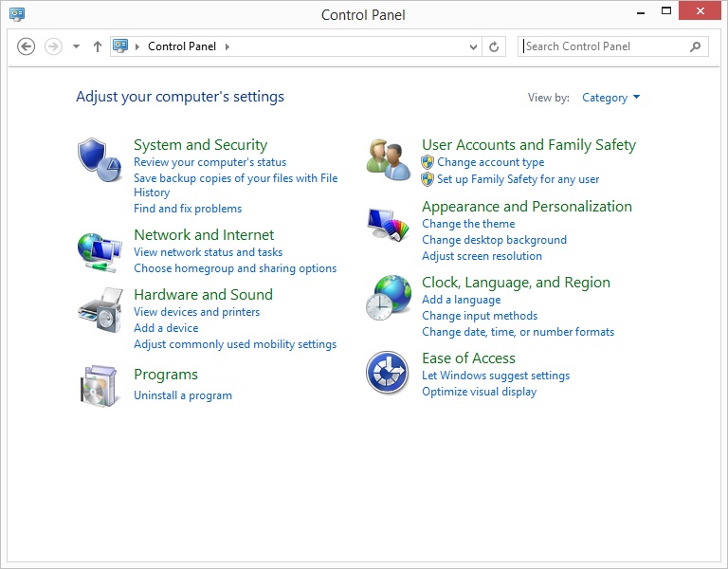
Task: Open the User Accounts people icon
Action: (388, 159)
